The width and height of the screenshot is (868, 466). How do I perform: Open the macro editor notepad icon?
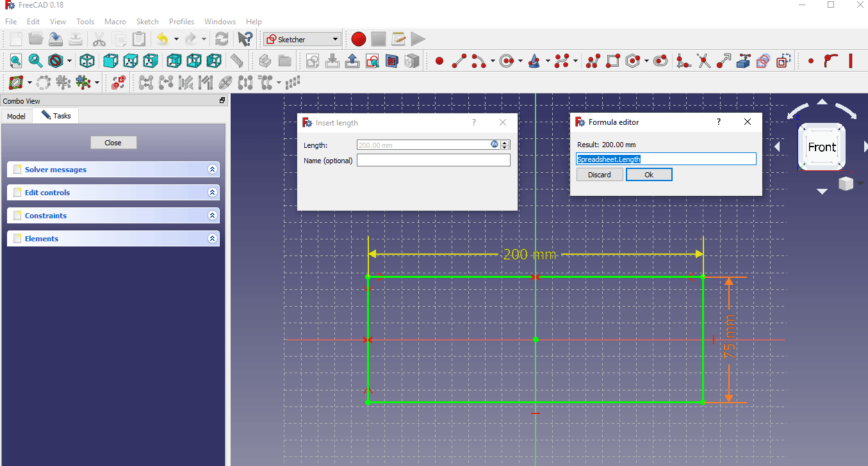point(398,39)
